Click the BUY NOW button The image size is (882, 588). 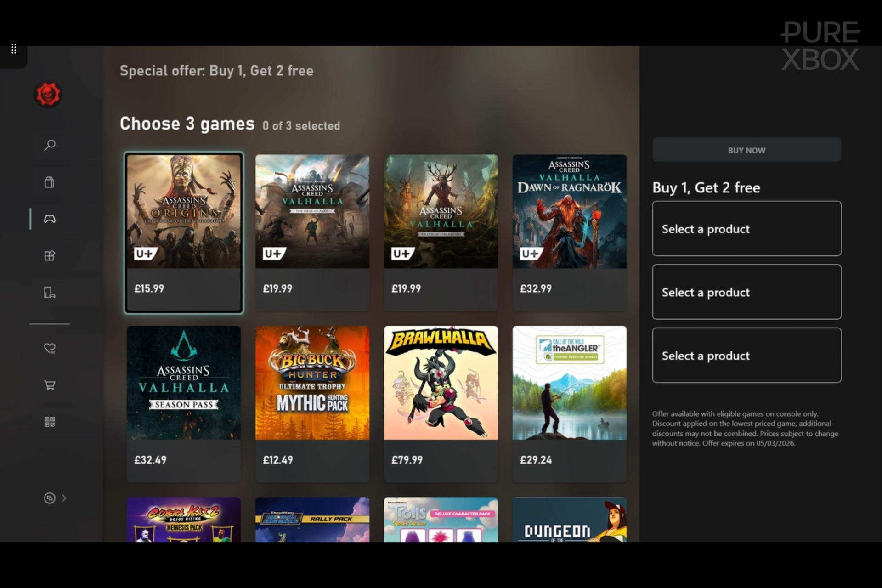(746, 150)
